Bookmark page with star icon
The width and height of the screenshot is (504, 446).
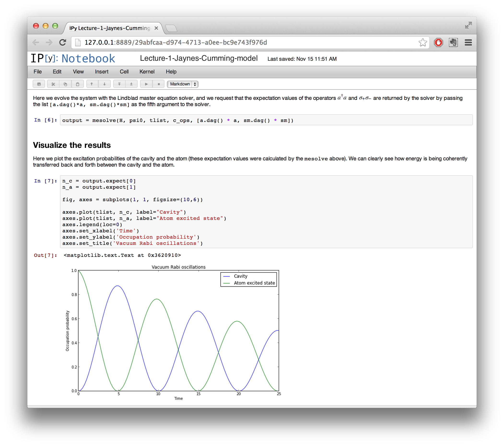(x=423, y=42)
